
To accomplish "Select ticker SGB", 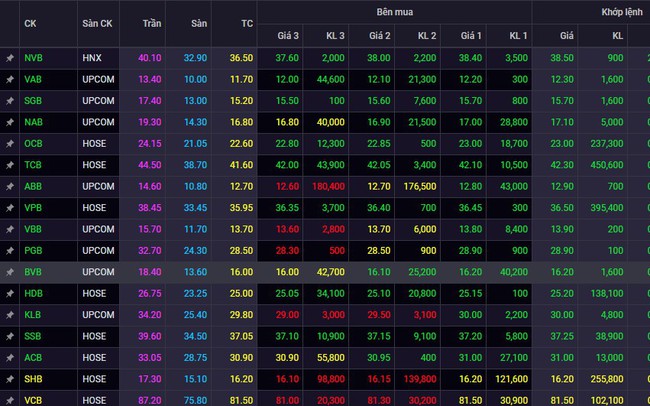I will coord(33,101).
